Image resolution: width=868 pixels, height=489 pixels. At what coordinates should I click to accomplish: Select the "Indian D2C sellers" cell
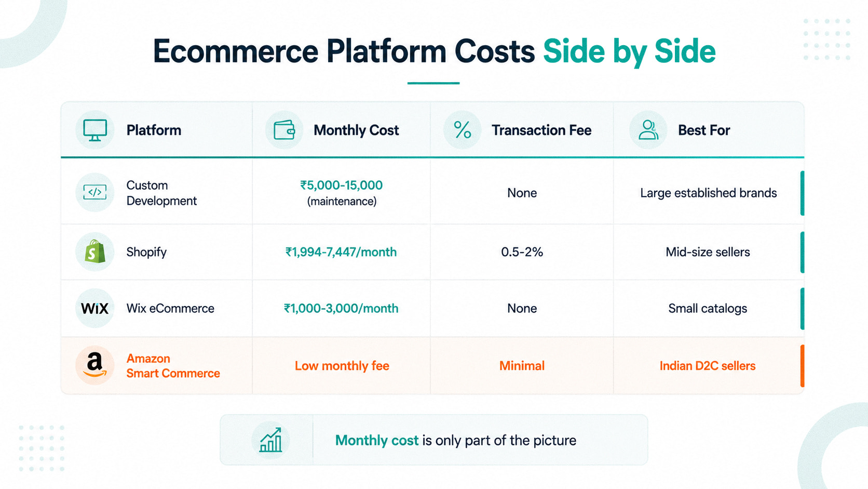tap(708, 366)
